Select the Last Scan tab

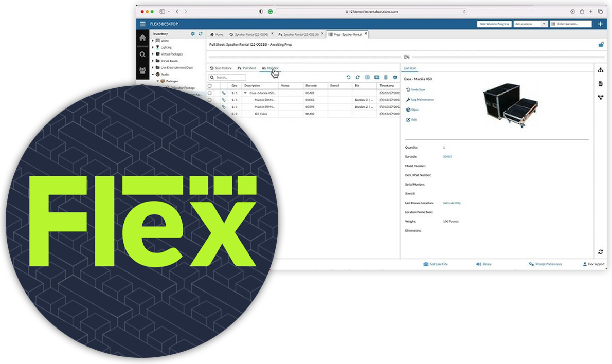pyautogui.click(x=409, y=68)
